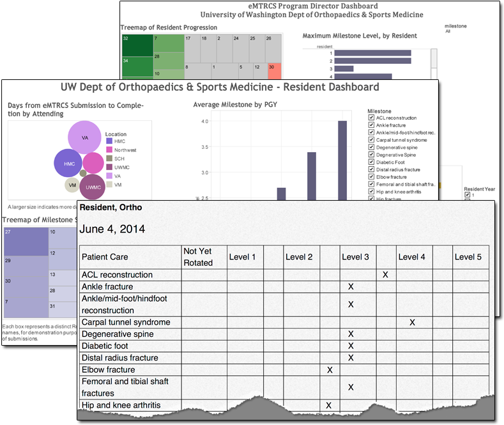Click the UWMC bubble
The height and width of the screenshot is (425, 504).
coord(93,187)
